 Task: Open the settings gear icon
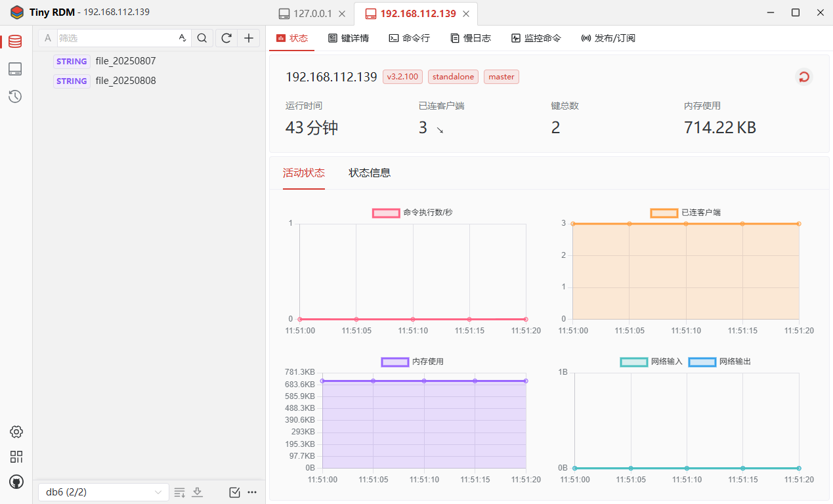point(16,432)
